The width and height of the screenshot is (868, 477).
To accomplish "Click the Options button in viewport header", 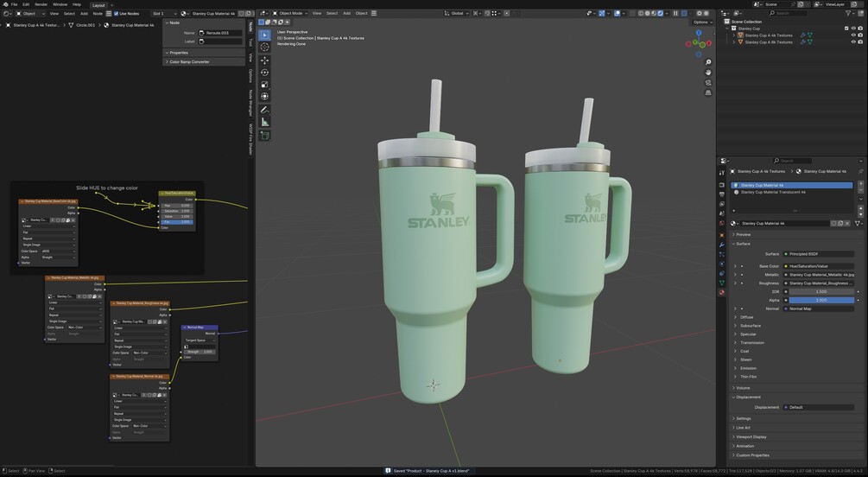I will [x=701, y=22].
